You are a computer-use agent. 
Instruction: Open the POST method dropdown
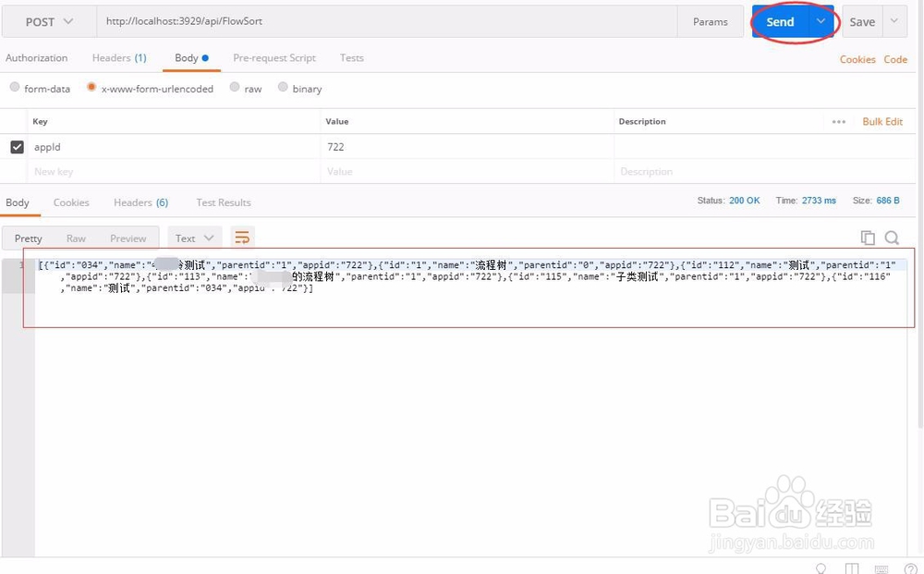pos(49,20)
